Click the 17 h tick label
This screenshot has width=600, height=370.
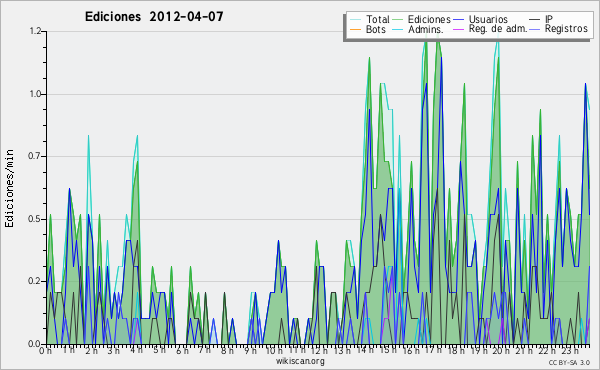click(434, 350)
